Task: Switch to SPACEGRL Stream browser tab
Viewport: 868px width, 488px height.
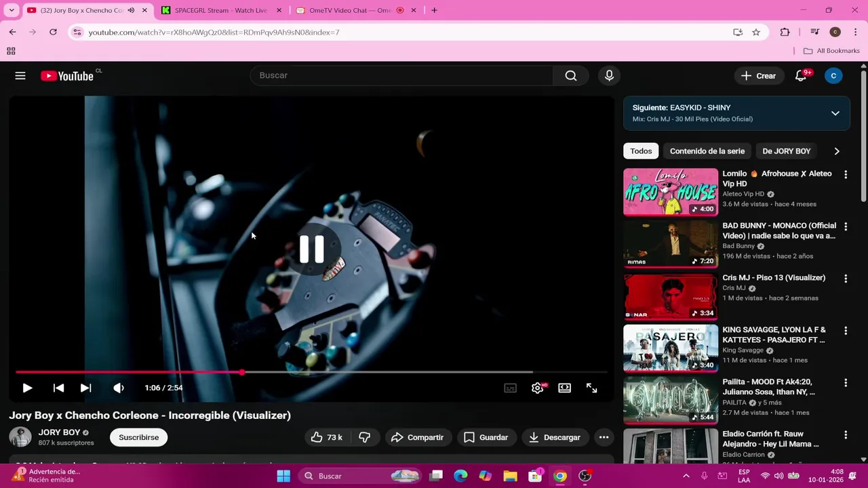Action: click(x=220, y=10)
